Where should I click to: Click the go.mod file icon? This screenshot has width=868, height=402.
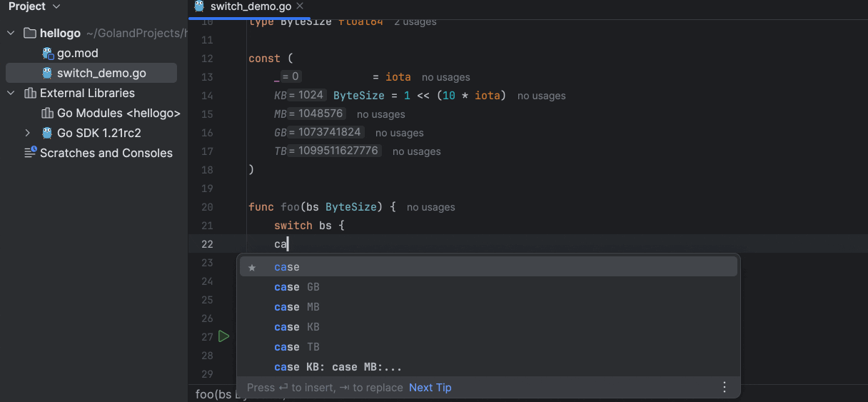(x=48, y=53)
